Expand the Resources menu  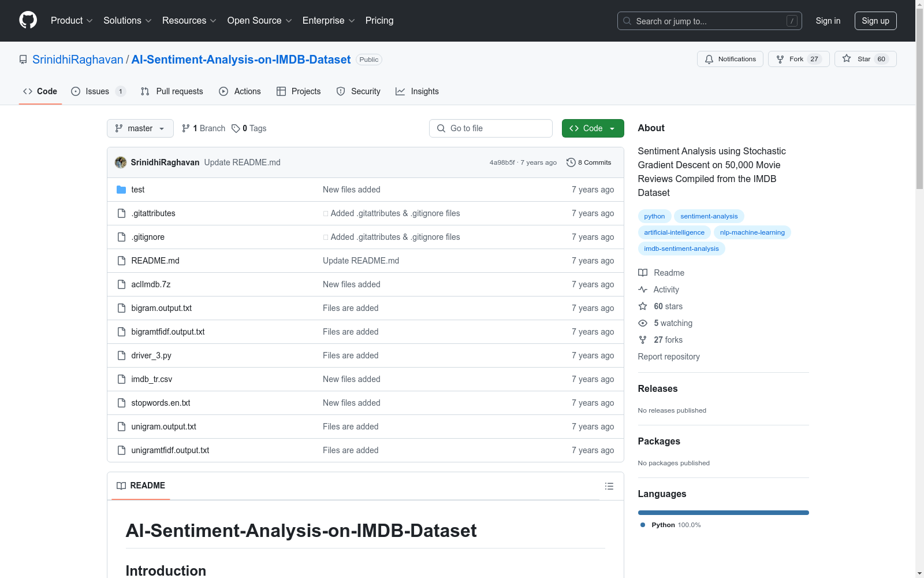[189, 20]
